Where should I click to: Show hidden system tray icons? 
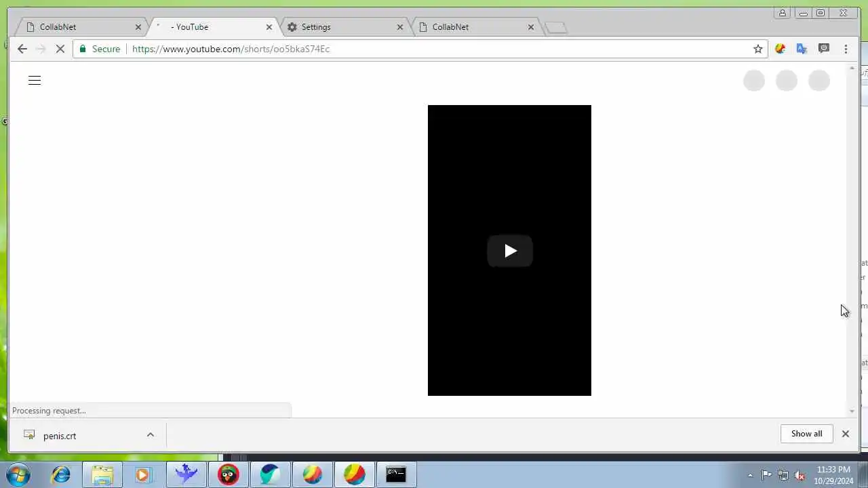tap(750, 475)
